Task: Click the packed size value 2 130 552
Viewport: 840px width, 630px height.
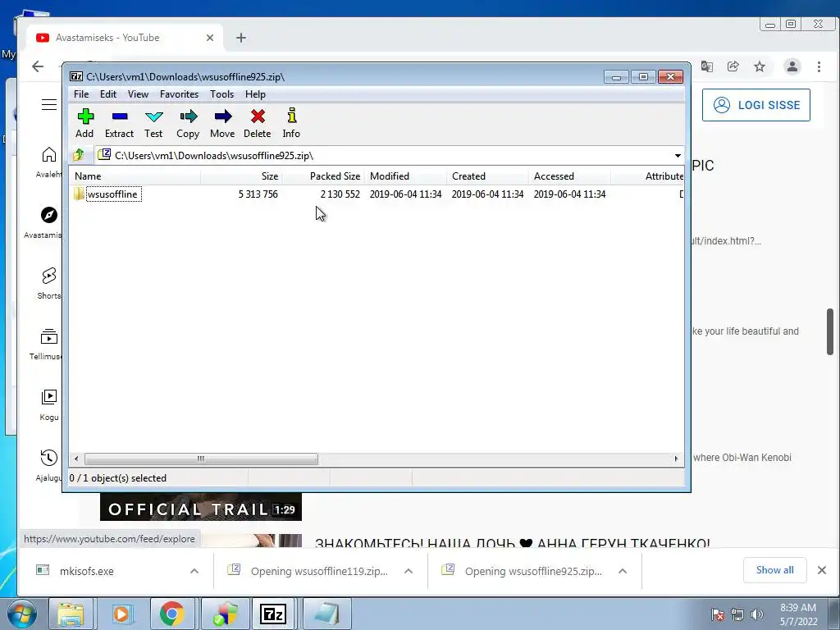Action: 340,194
